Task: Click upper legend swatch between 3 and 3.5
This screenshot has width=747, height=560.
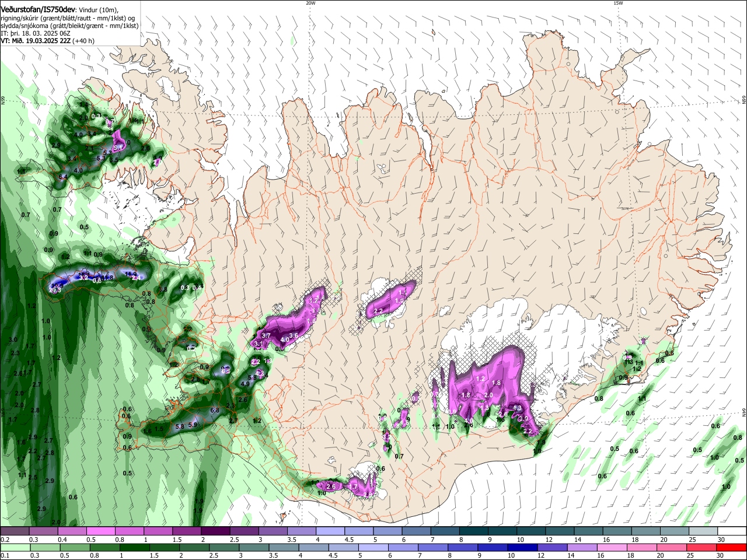Action: [x=273, y=531]
